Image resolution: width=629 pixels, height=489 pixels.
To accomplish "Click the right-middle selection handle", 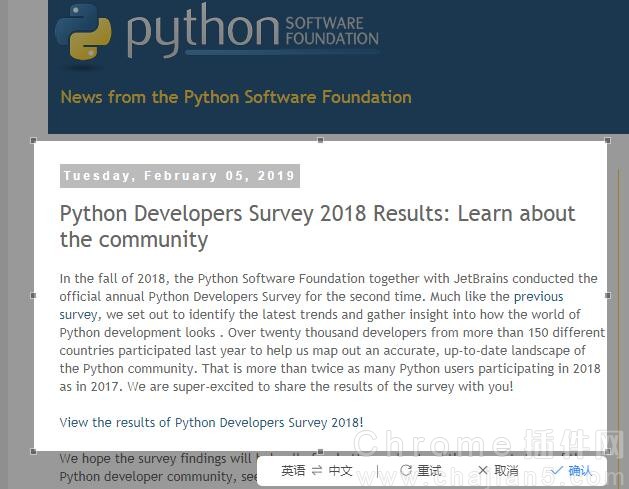I will tap(608, 296).
